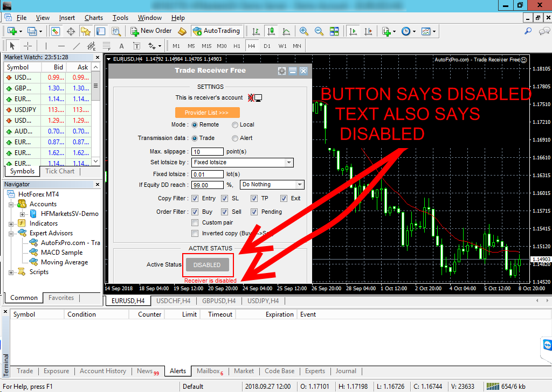Select the Line Chart icon
This screenshot has height=392, width=552.
click(286, 31)
